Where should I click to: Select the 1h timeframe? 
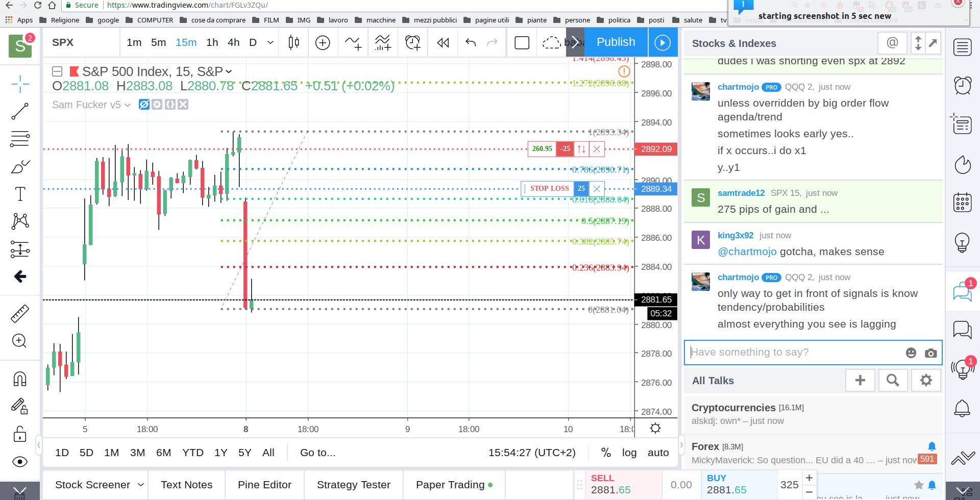pyautogui.click(x=212, y=42)
